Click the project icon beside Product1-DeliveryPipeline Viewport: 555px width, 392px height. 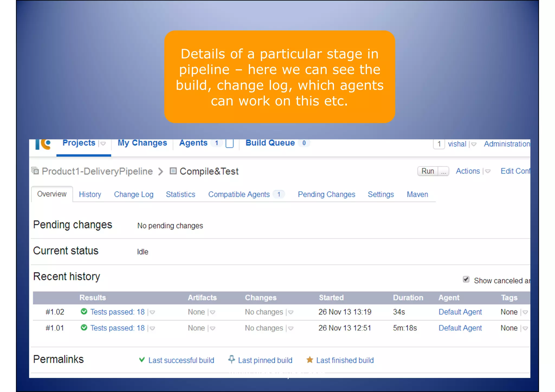[x=35, y=171]
